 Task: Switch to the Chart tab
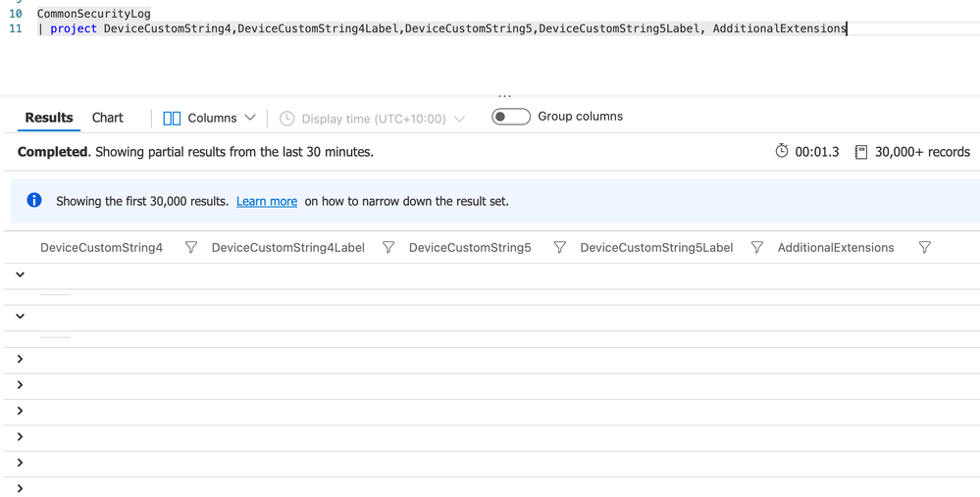pyautogui.click(x=108, y=118)
